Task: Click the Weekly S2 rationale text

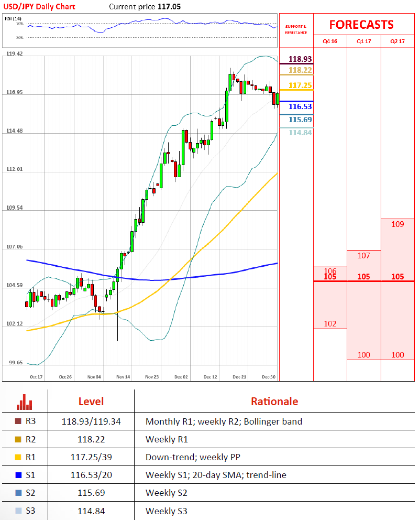Action: 167,493
